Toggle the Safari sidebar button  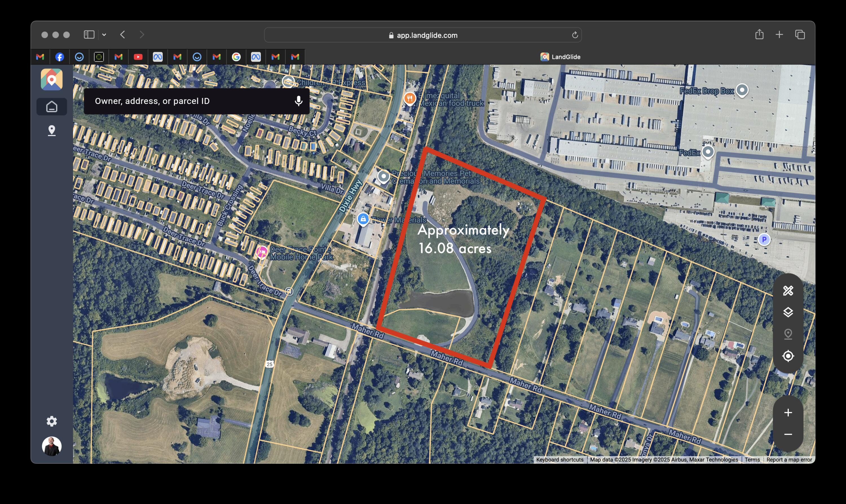tap(89, 35)
